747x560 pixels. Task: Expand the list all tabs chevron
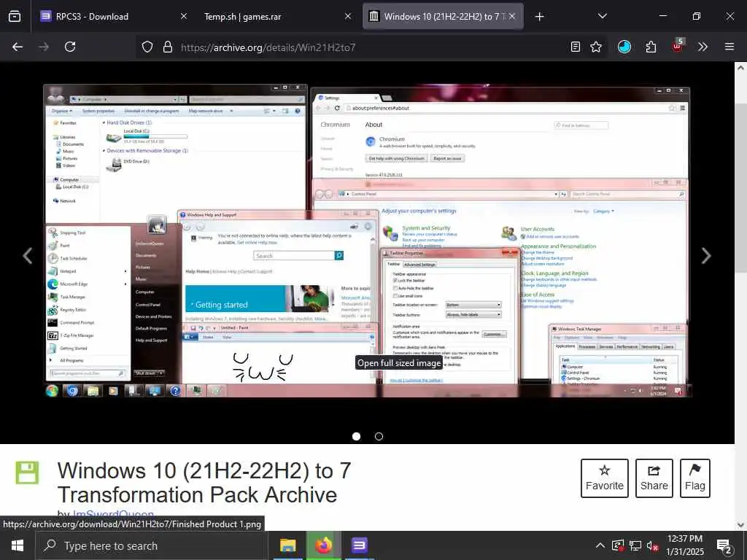tap(602, 16)
